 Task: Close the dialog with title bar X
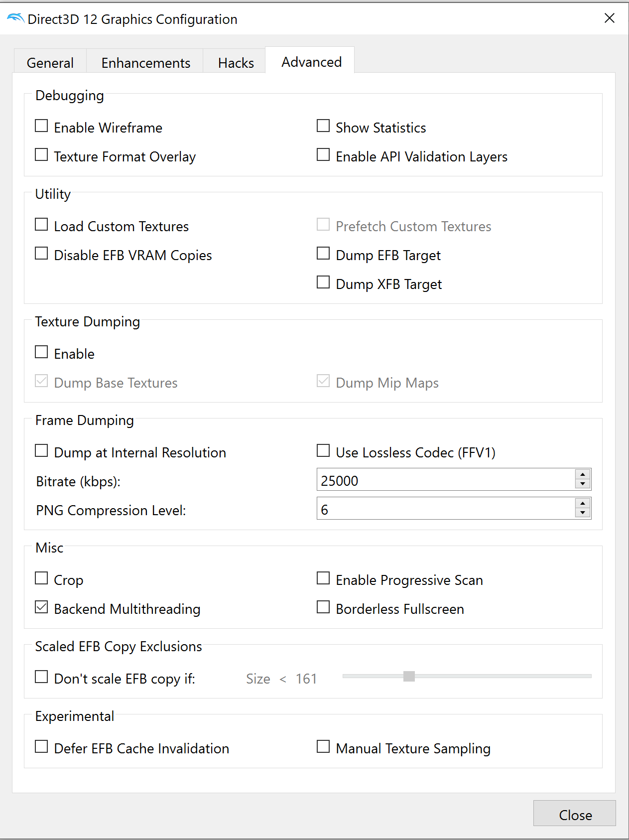610,18
